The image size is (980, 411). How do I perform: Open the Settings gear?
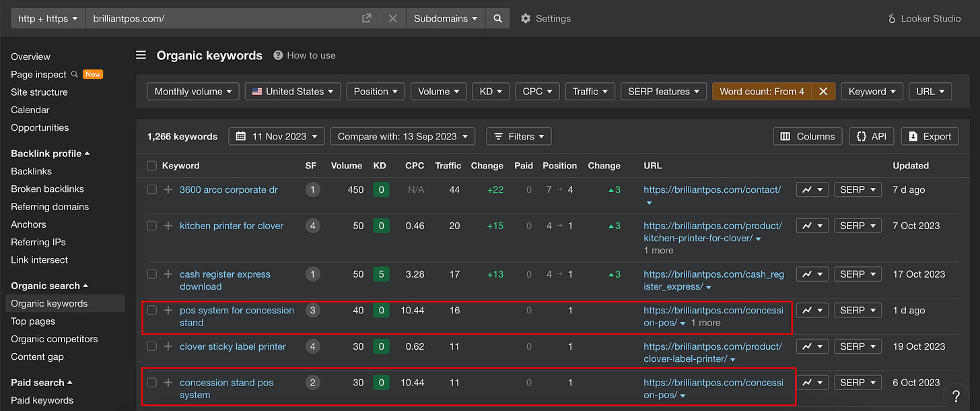pyautogui.click(x=546, y=19)
